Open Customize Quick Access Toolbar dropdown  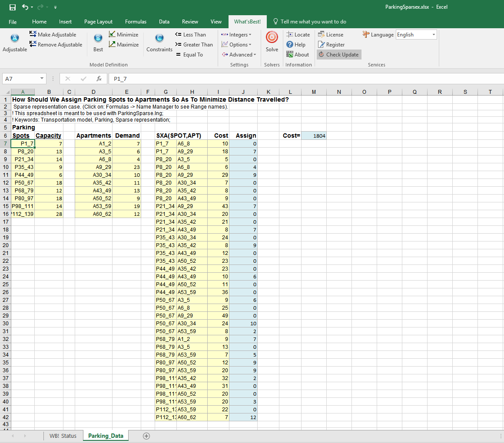[x=55, y=7]
